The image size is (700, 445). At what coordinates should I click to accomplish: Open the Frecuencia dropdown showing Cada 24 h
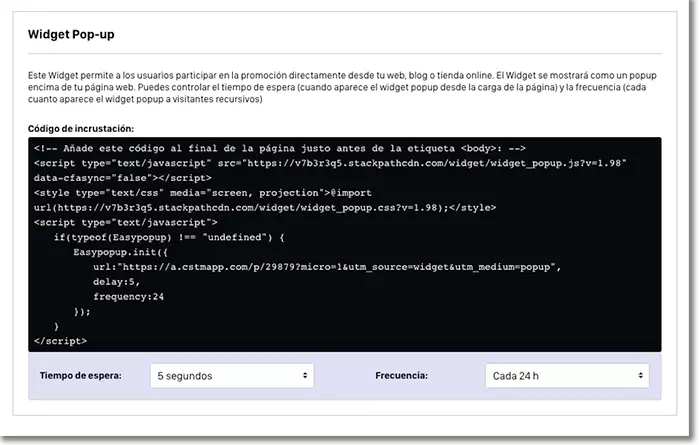pyautogui.click(x=567, y=376)
